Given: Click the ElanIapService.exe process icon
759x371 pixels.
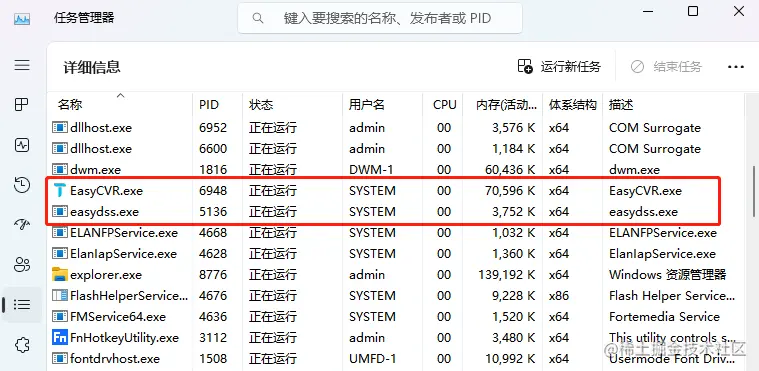Looking at the screenshot, I should [60, 254].
